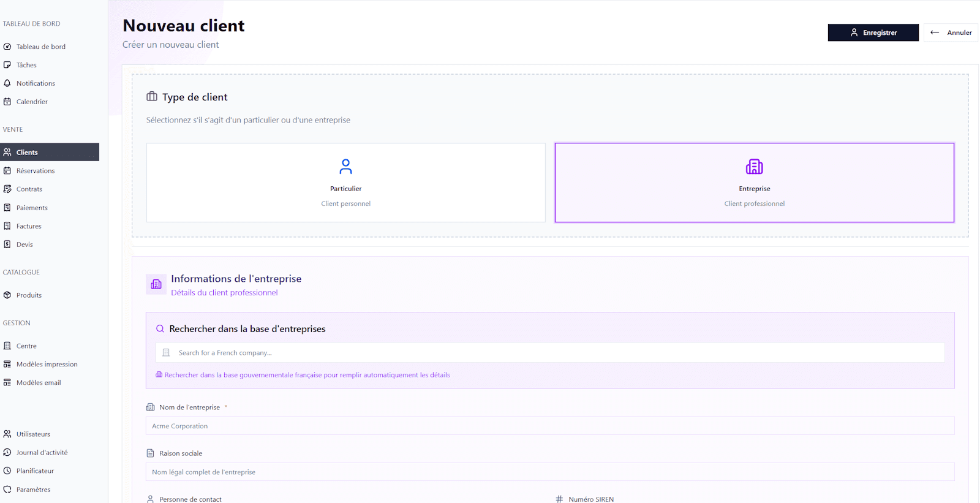The width and height of the screenshot is (980, 503).
Task: Click the Centre building icon
Action: 7,346
